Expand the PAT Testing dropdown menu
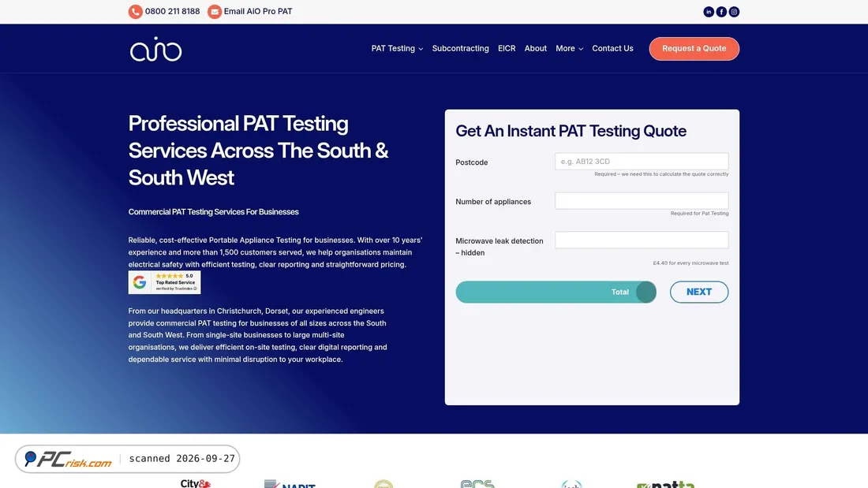This screenshot has width=868, height=488. tap(397, 49)
